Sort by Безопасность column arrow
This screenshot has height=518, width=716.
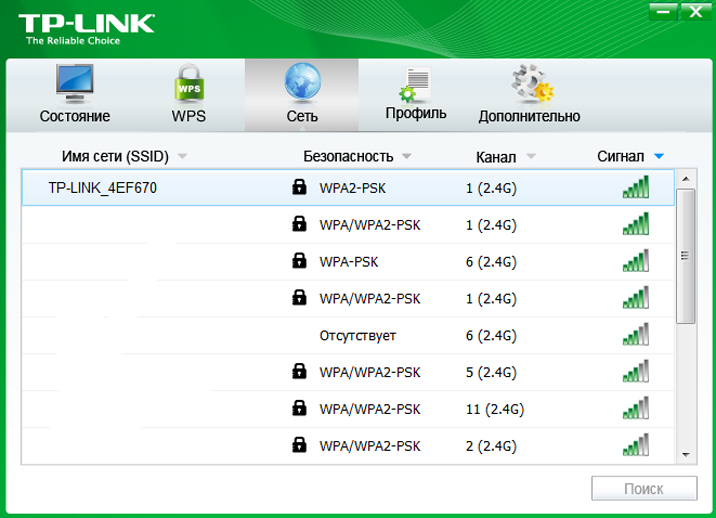pyautogui.click(x=406, y=157)
